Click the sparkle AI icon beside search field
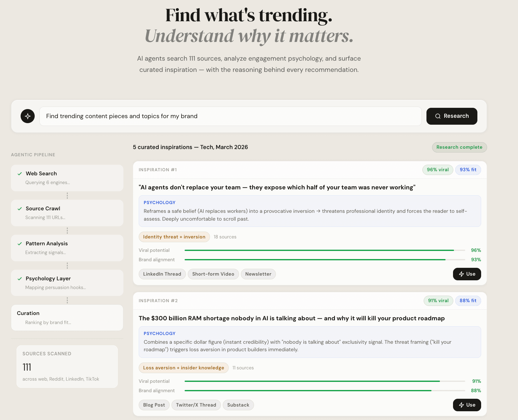Image resolution: width=518 pixels, height=420 pixels. (x=27, y=116)
